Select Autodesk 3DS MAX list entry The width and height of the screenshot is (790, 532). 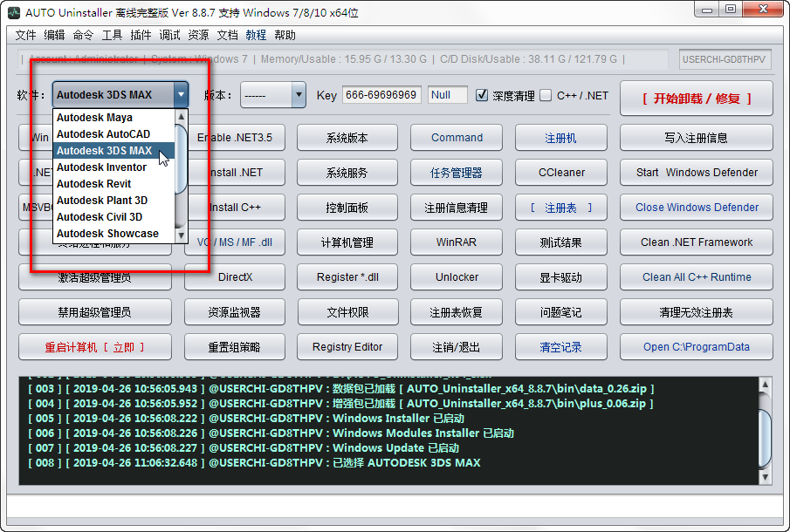click(x=113, y=151)
